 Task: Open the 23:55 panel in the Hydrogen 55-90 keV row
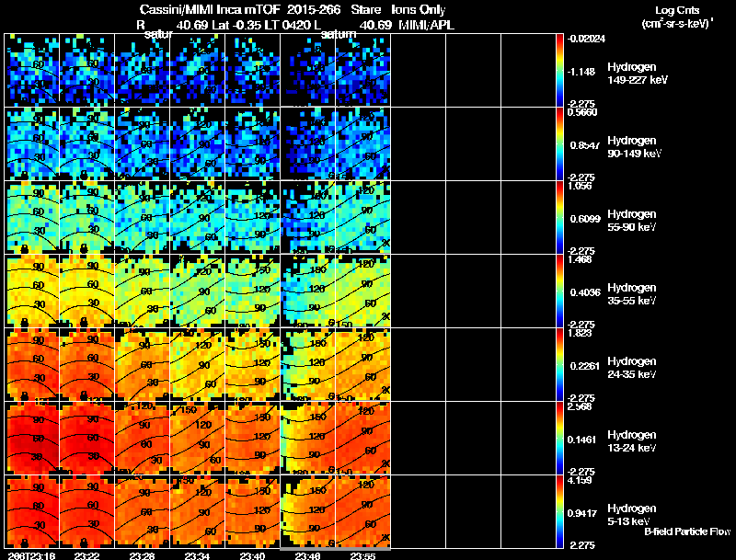pyautogui.click(x=362, y=217)
